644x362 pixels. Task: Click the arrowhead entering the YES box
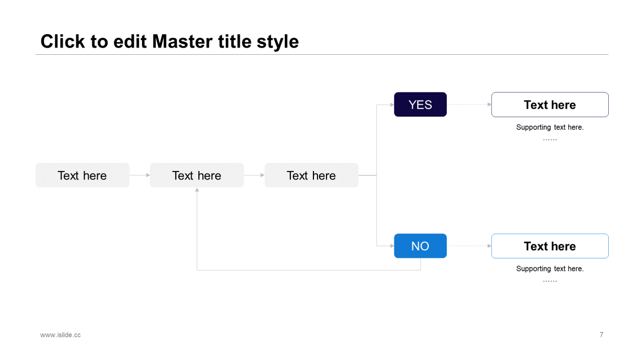coord(392,105)
